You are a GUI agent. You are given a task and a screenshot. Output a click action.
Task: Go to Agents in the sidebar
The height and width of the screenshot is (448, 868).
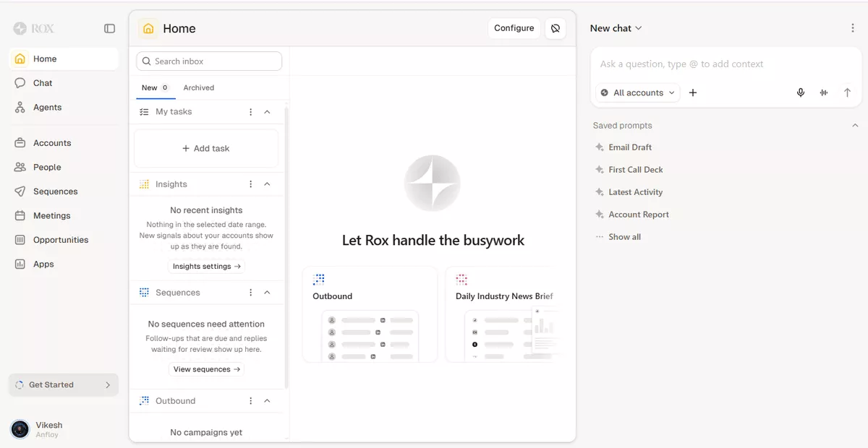[64, 107]
